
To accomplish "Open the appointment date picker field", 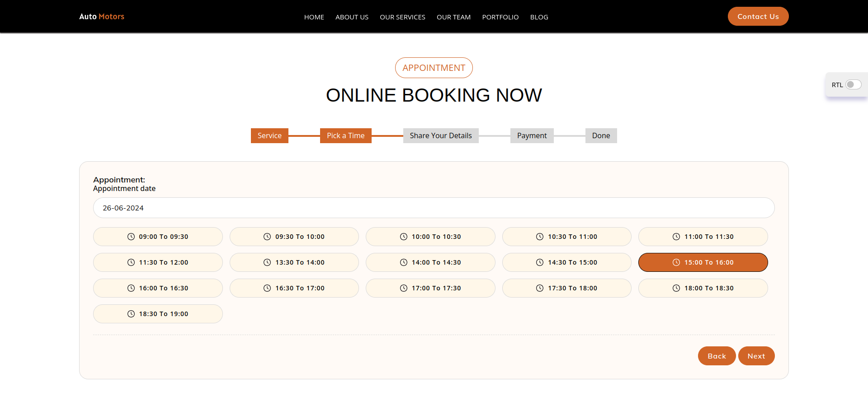I will tap(434, 208).
